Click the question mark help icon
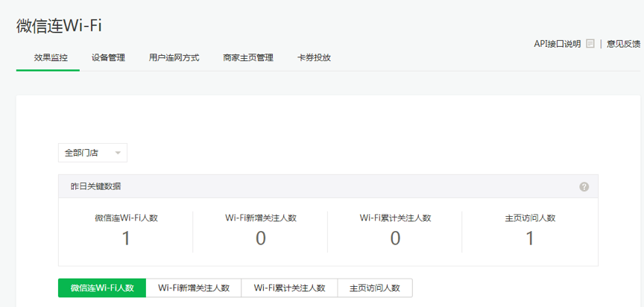644x307 pixels. [584, 186]
